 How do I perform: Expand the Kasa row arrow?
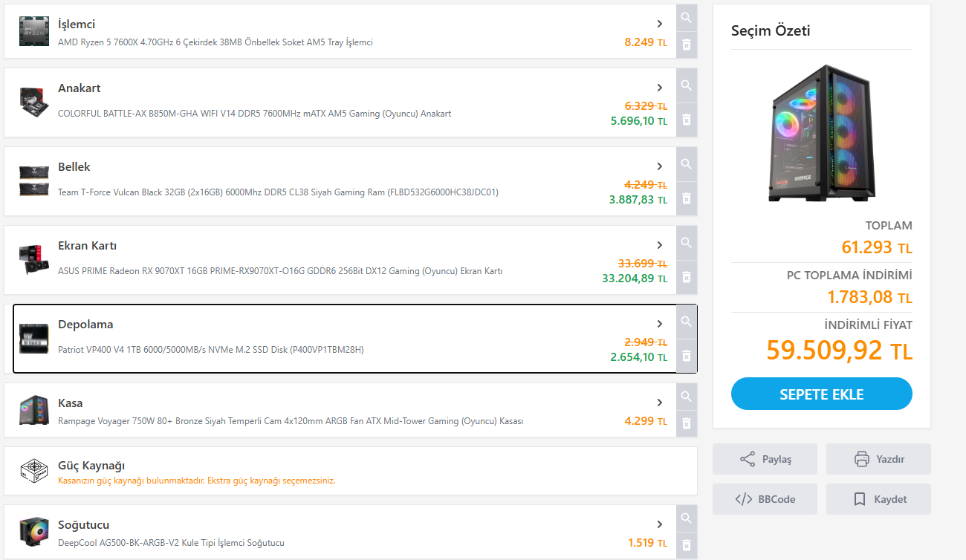click(x=660, y=403)
